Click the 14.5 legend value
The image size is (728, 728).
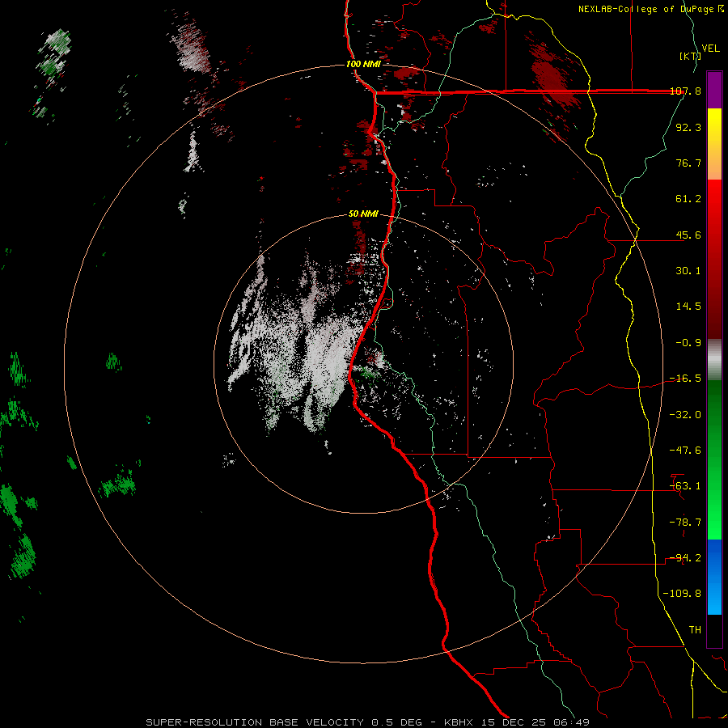tap(688, 307)
